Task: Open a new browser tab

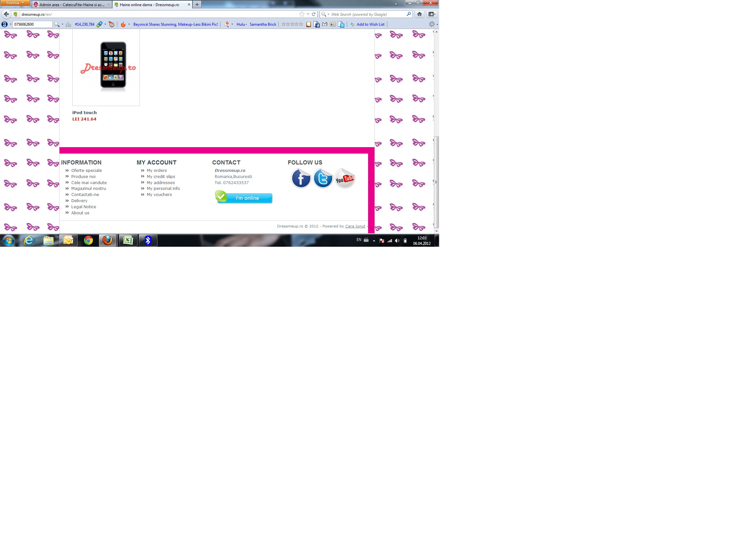Action: click(197, 5)
